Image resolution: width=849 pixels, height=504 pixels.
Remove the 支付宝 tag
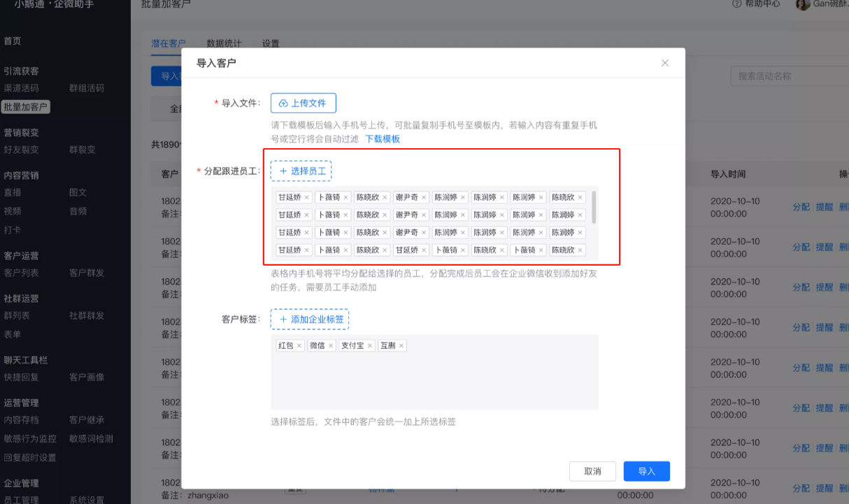[x=370, y=345]
